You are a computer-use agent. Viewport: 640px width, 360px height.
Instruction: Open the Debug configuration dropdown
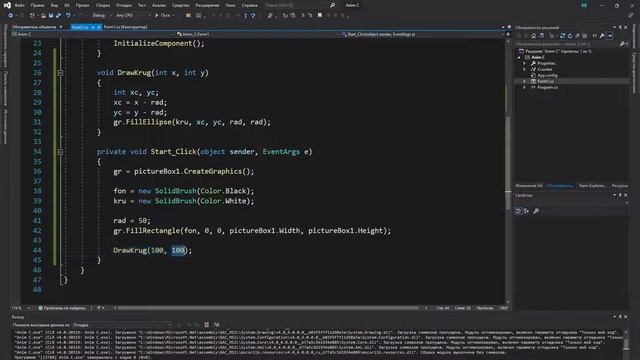[x=102, y=16]
